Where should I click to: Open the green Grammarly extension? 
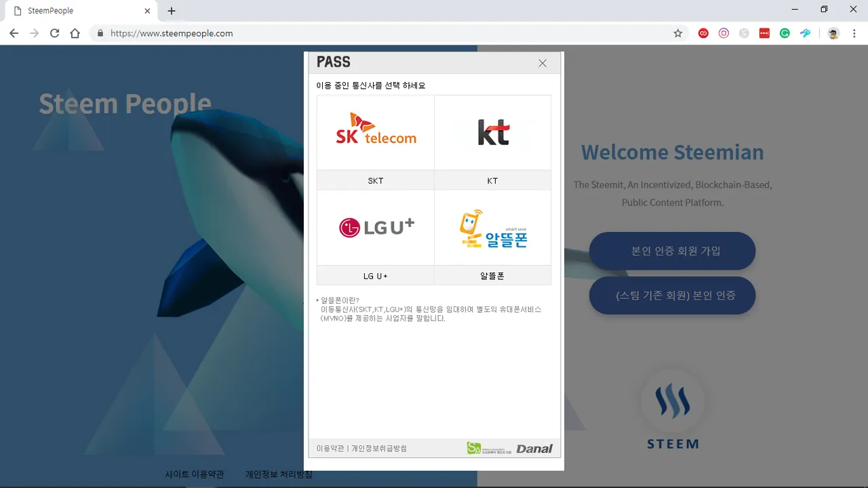coord(785,33)
